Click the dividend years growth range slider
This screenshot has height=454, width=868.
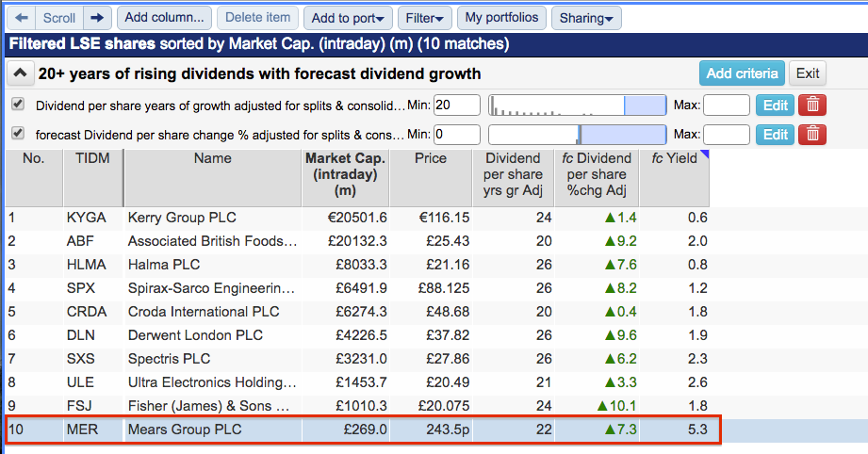pos(578,105)
